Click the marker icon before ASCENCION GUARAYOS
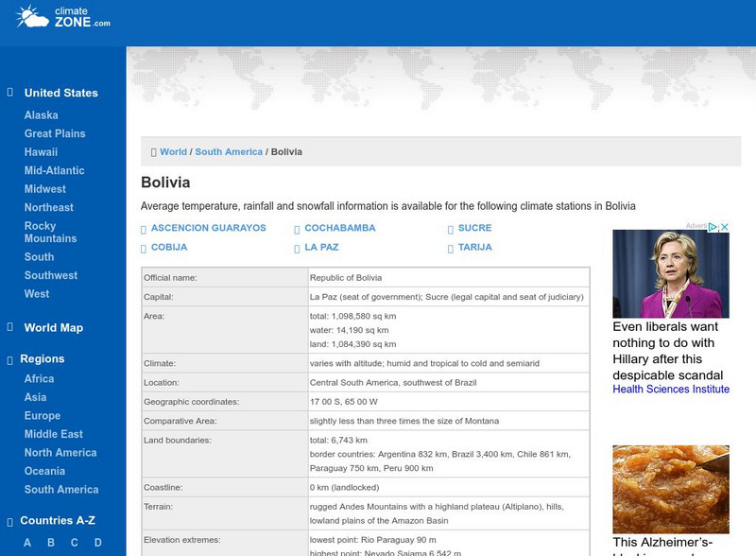The height and width of the screenshot is (556, 756). click(x=144, y=230)
